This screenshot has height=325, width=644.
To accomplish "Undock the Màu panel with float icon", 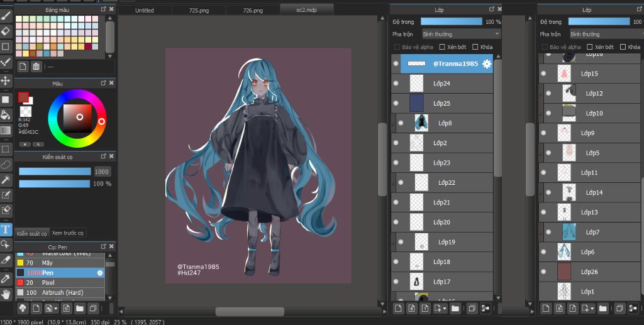I will [104, 83].
